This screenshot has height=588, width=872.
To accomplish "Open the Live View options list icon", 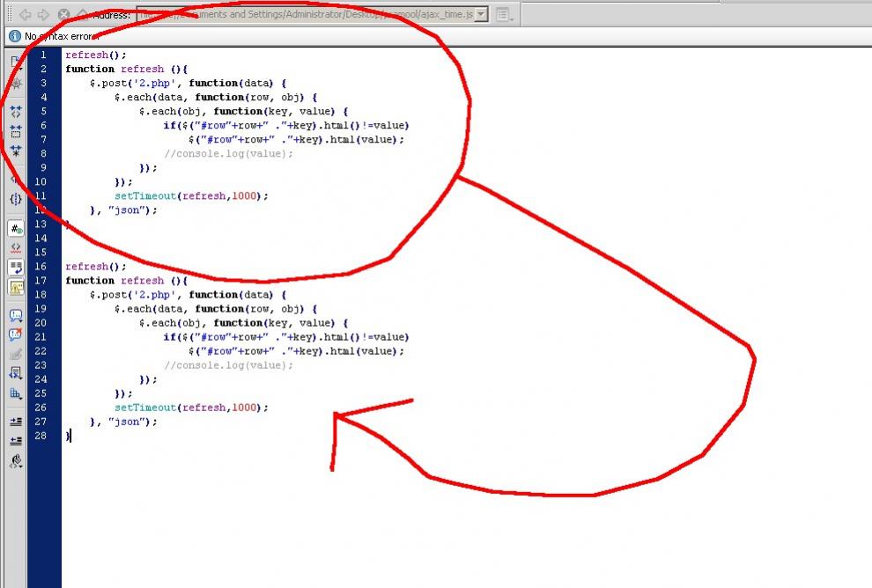I will tap(504, 15).
